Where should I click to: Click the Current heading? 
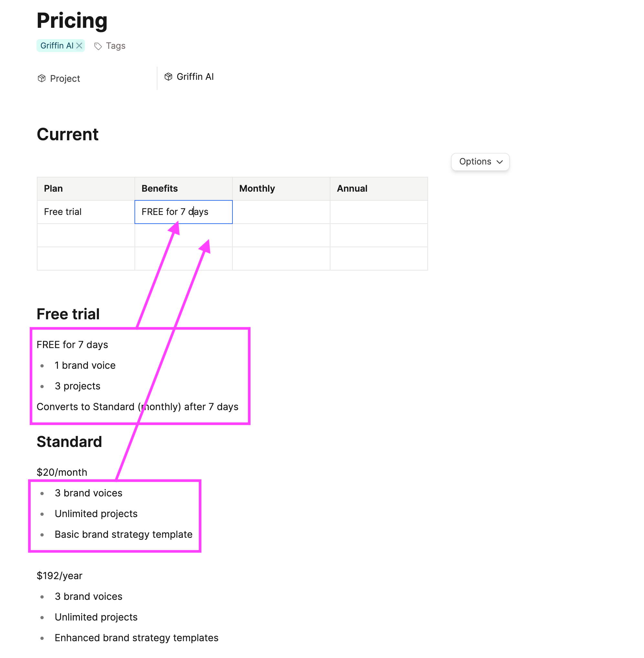tap(68, 134)
